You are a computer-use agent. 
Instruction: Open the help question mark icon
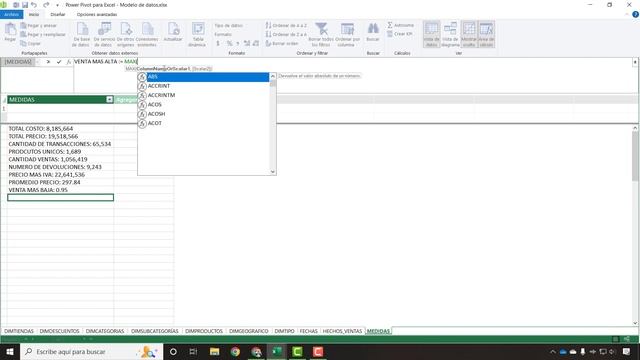coord(635,14)
